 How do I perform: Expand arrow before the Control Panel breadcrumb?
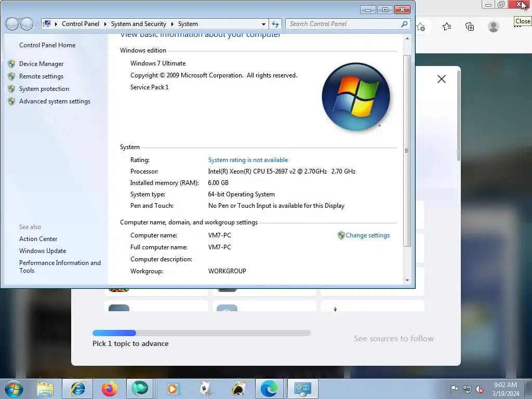[x=56, y=24]
